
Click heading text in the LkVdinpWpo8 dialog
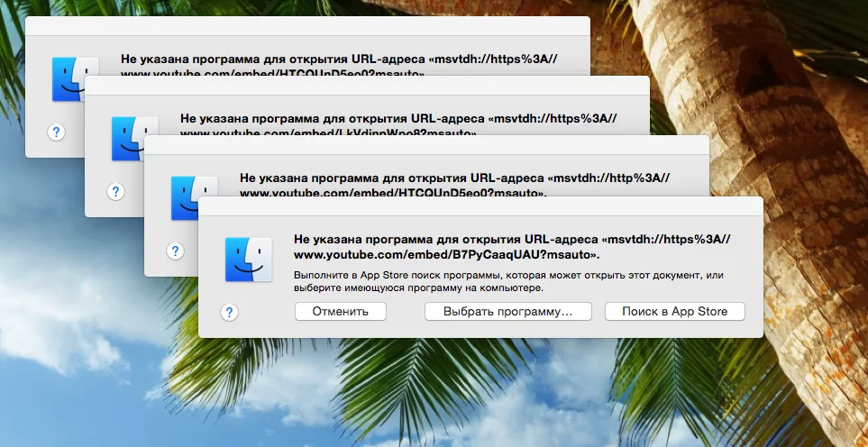pyautogui.click(x=398, y=124)
